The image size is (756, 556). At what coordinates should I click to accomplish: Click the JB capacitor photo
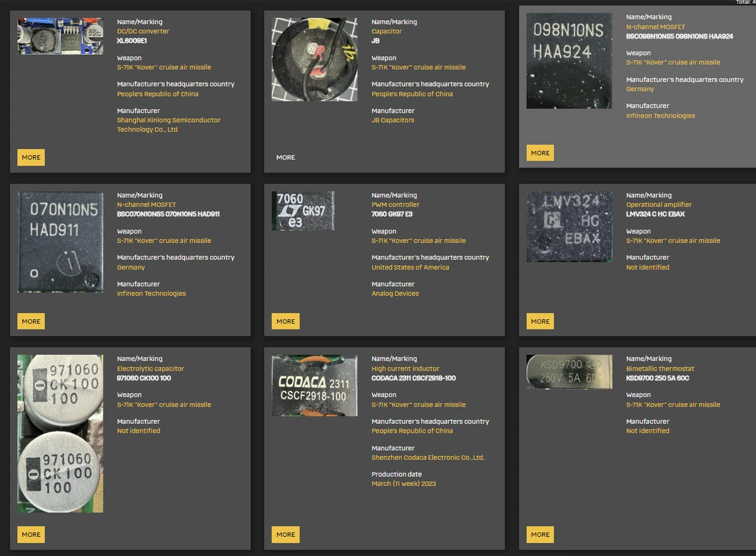[x=314, y=59]
